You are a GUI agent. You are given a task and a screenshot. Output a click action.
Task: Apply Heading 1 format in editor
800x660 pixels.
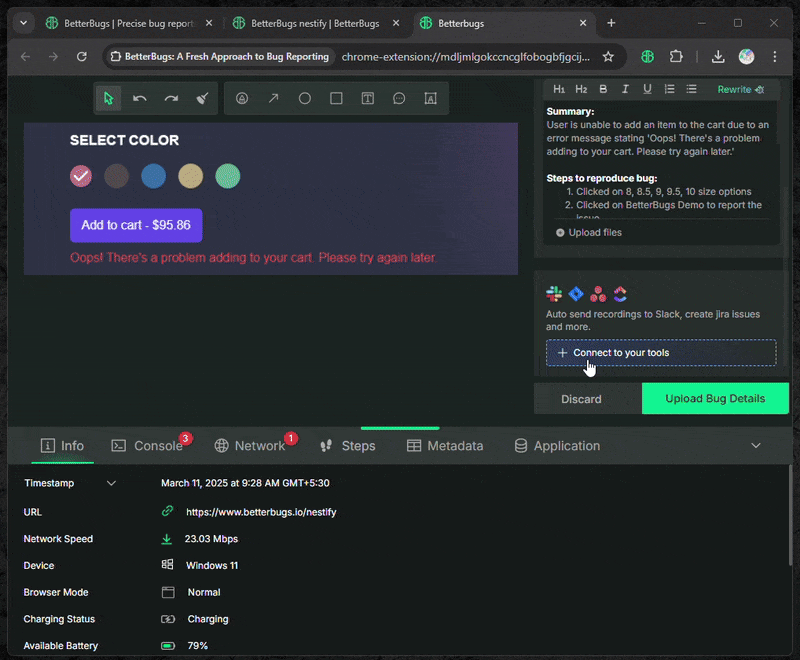point(559,89)
